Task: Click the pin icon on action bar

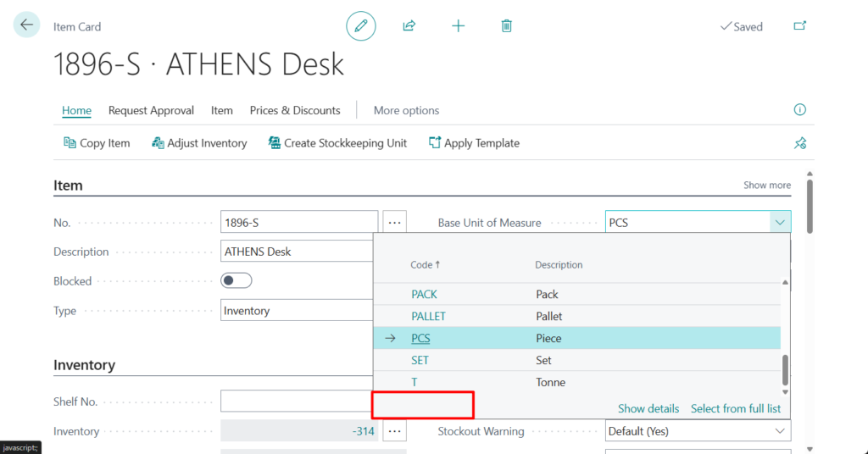Action: tap(799, 143)
